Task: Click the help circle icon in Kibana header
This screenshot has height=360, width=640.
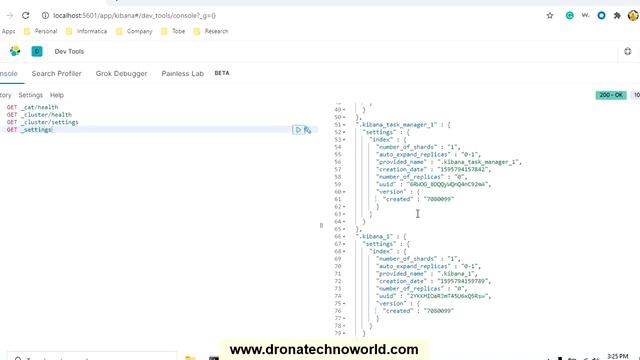Action: (628, 51)
